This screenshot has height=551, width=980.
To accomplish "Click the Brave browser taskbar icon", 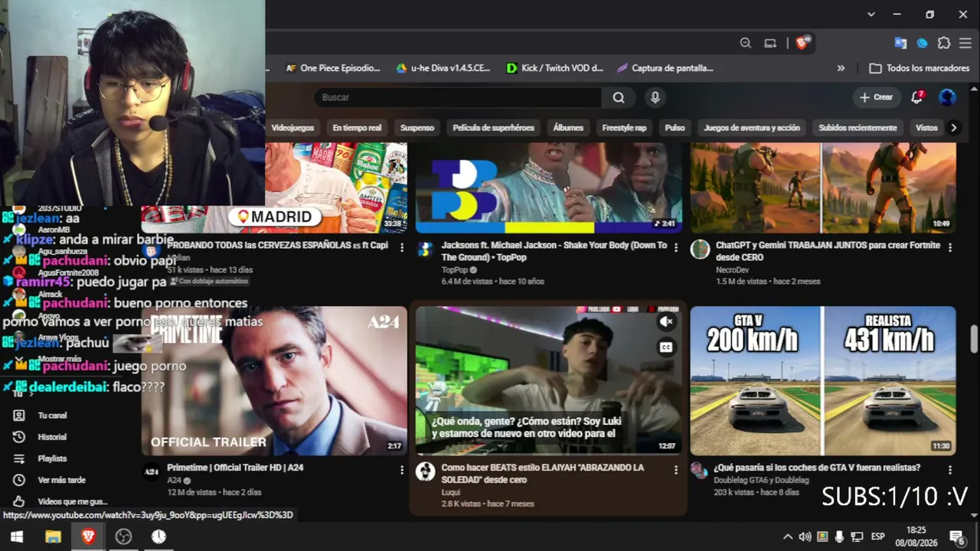I will 88,536.
